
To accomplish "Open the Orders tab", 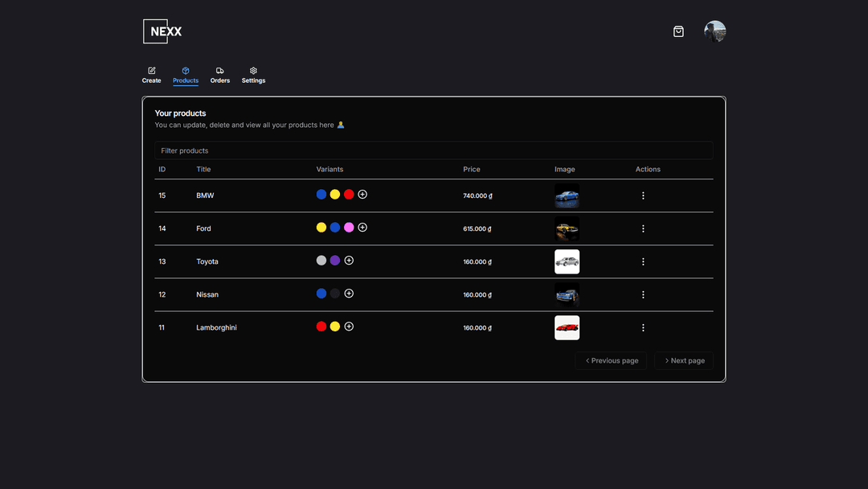I will [219, 76].
